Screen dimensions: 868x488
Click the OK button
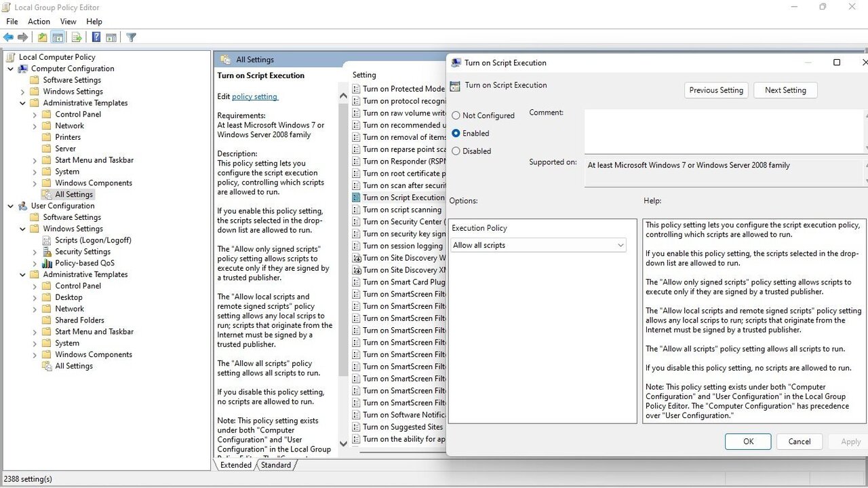[x=747, y=441]
